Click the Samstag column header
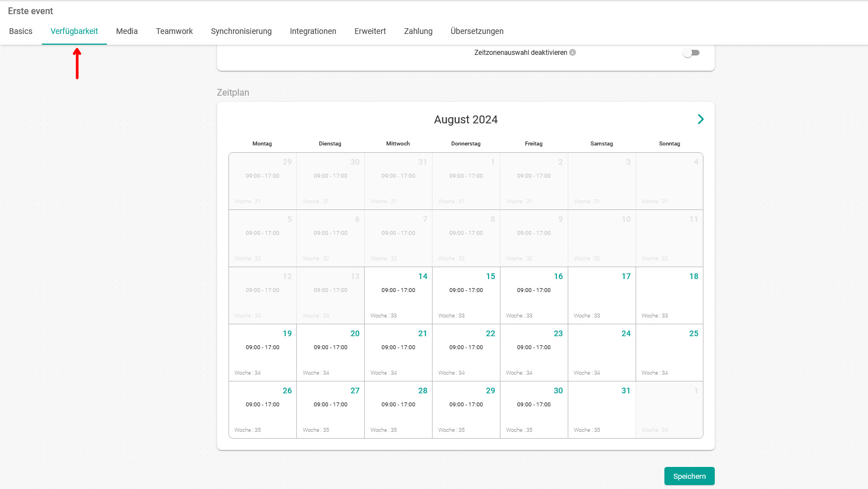868x489 pixels. coord(602,144)
